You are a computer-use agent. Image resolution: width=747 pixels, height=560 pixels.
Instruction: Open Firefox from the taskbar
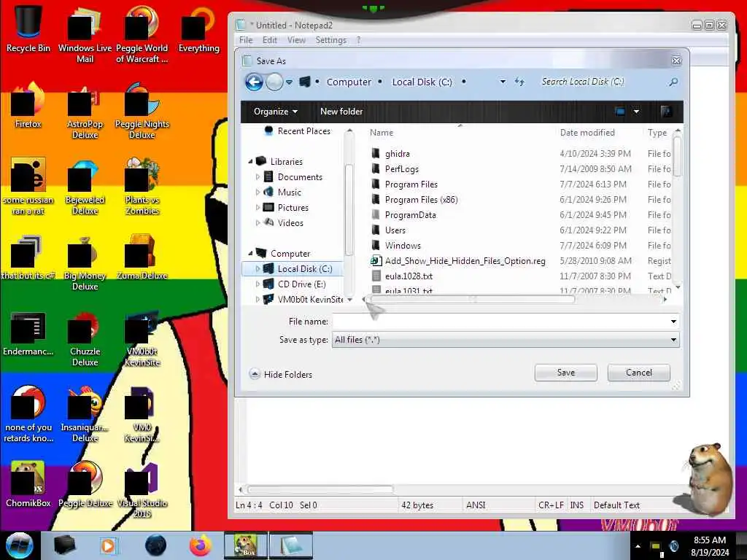(201, 545)
